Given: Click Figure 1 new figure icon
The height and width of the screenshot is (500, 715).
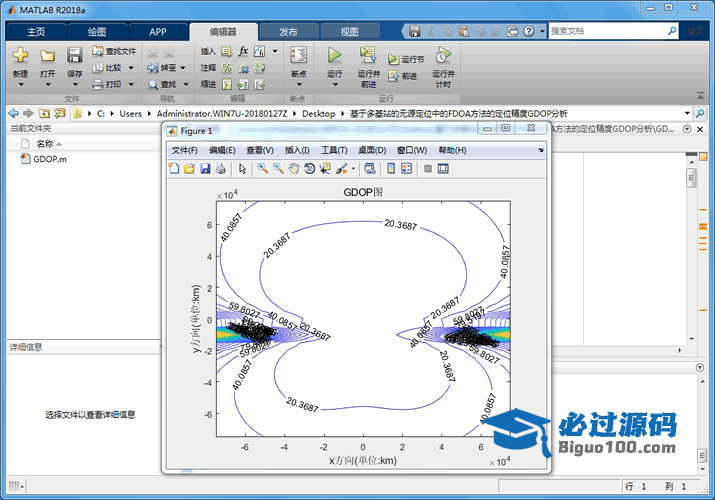Looking at the screenshot, I should (x=174, y=169).
